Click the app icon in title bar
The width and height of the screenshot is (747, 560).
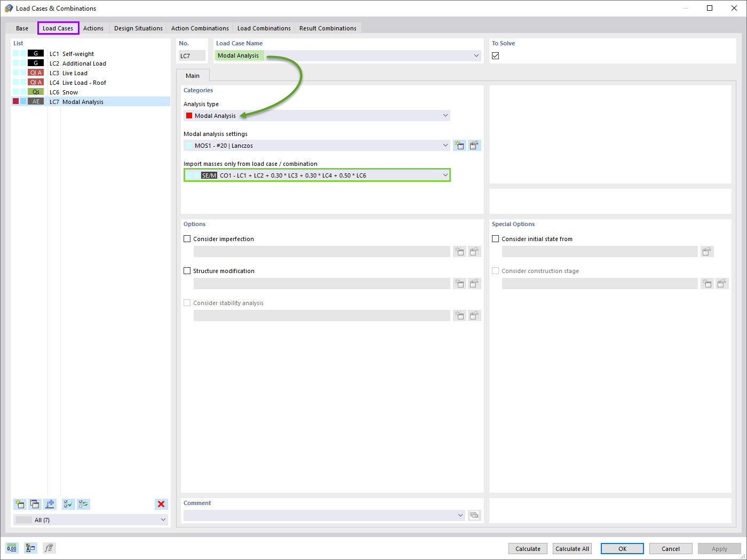(9, 8)
